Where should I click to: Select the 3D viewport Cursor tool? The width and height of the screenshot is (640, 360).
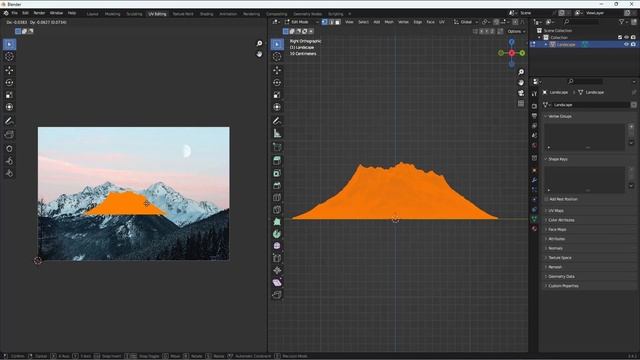(277, 57)
